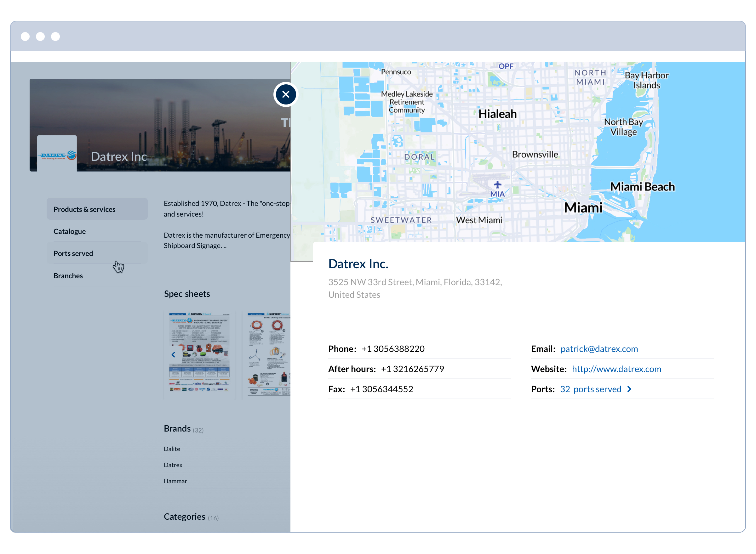The image size is (756, 554).
Task: Click Miami Beach label on the map
Action: [x=642, y=187]
